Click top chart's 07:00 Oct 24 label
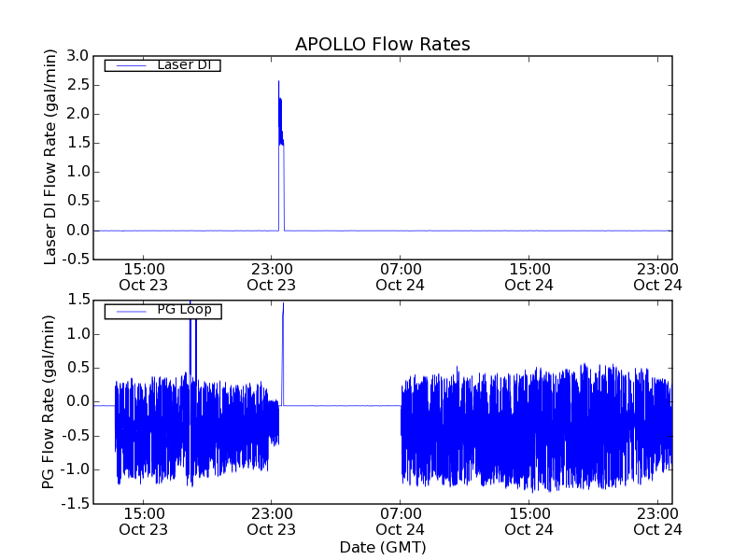Viewport: 747px width, 560px height. click(401, 277)
